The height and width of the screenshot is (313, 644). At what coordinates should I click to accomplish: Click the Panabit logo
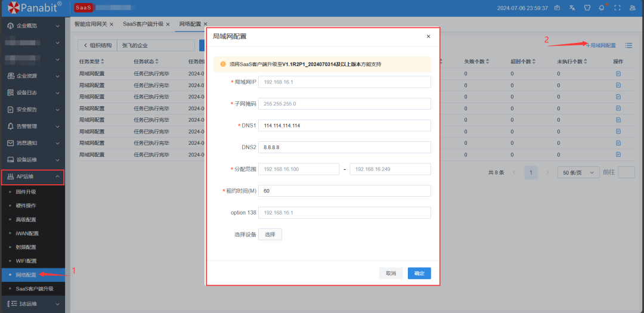35,7
